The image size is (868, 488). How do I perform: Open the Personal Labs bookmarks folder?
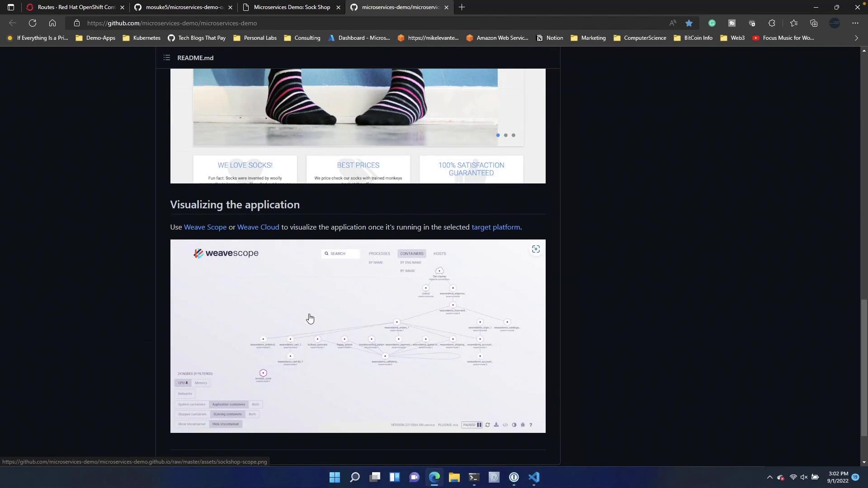point(255,38)
